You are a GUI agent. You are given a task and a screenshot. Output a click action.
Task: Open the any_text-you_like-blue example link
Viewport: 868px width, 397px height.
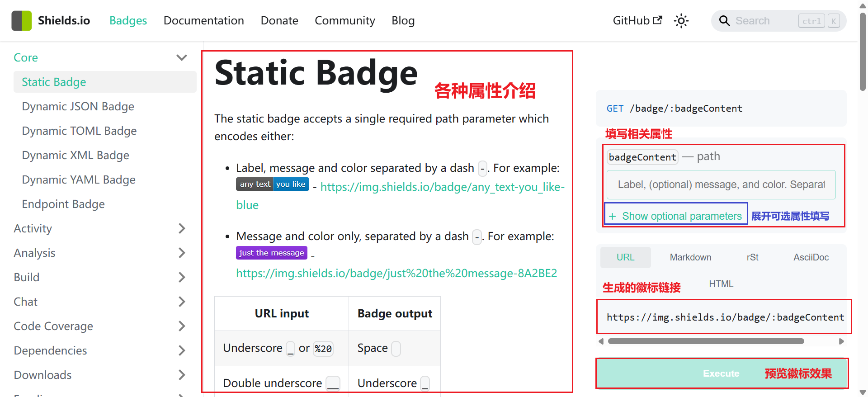[442, 187]
